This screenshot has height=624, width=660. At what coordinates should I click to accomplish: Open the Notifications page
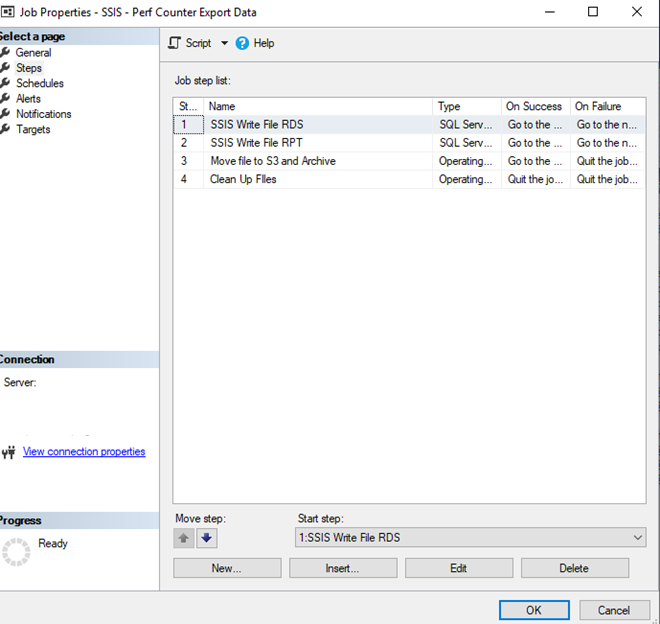tap(43, 114)
